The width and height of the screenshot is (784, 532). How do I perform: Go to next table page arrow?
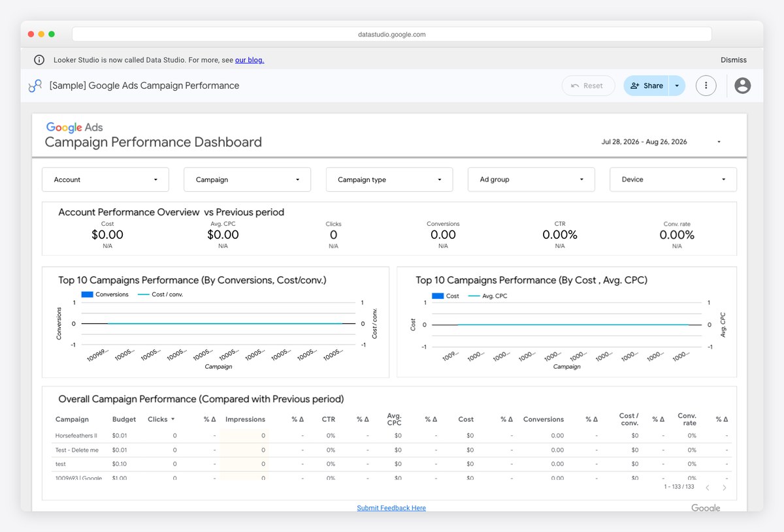coord(724,488)
